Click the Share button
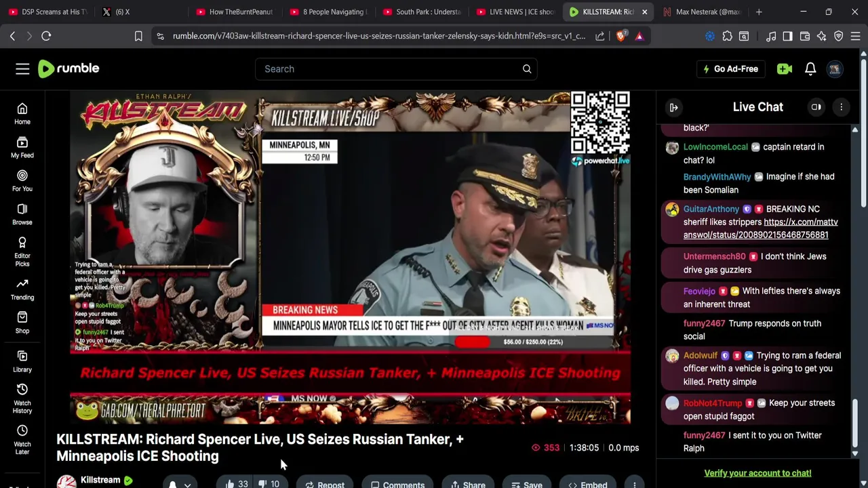Image resolution: width=868 pixels, height=488 pixels. [x=467, y=484]
